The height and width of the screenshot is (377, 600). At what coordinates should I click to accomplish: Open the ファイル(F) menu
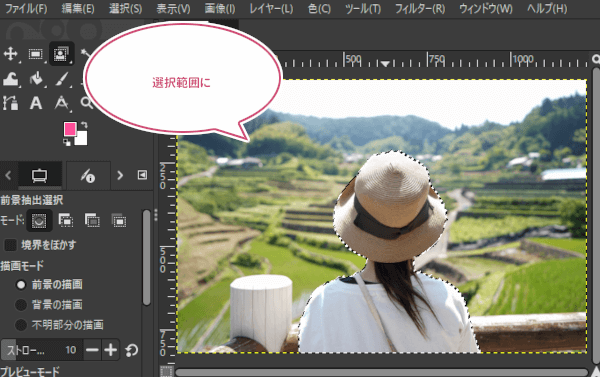point(26,8)
